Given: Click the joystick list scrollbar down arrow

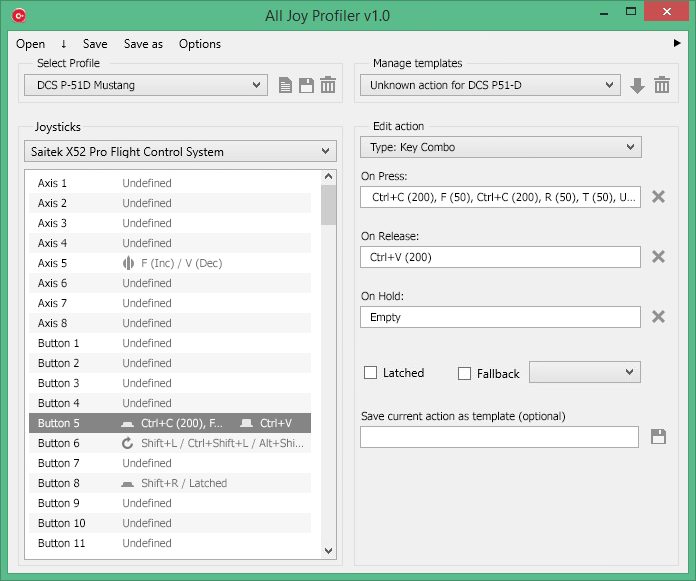Looking at the screenshot, I should [x=329, y=549].
